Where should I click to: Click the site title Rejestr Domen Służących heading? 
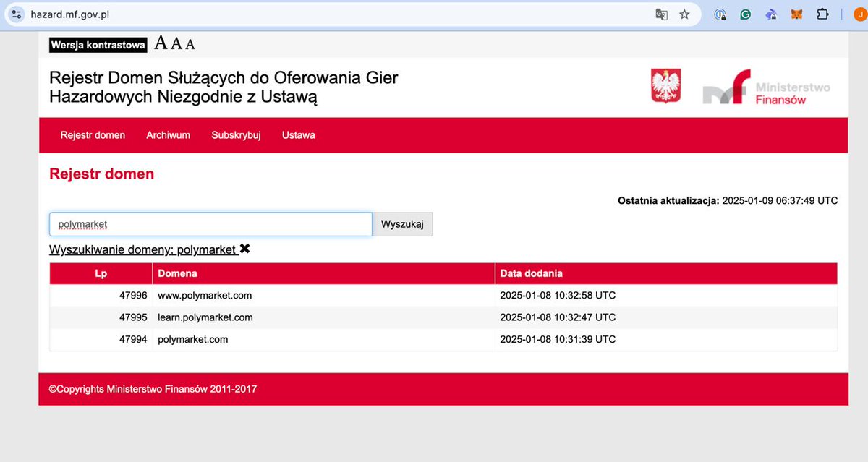(224, 87)
